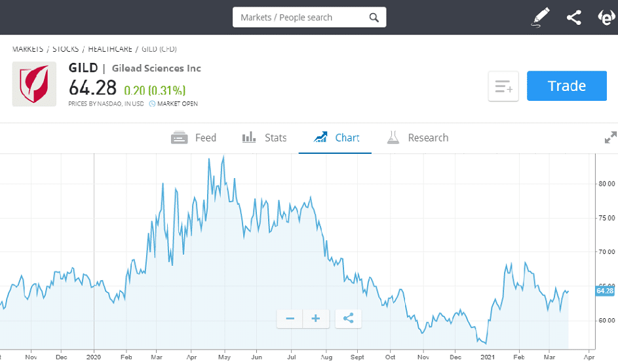Screen dimensions: 618x364
Task: Switch to the Feed tab
Action: click(193, 137)
